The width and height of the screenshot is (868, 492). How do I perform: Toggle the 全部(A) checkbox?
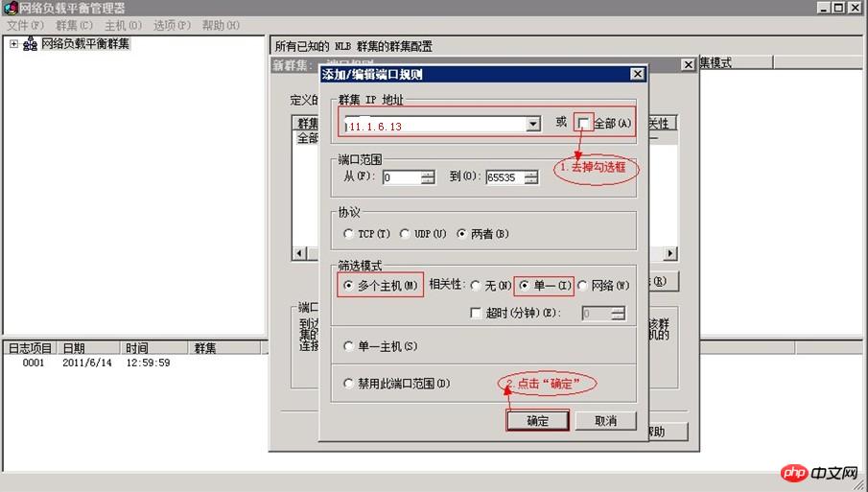pos(583,124)
